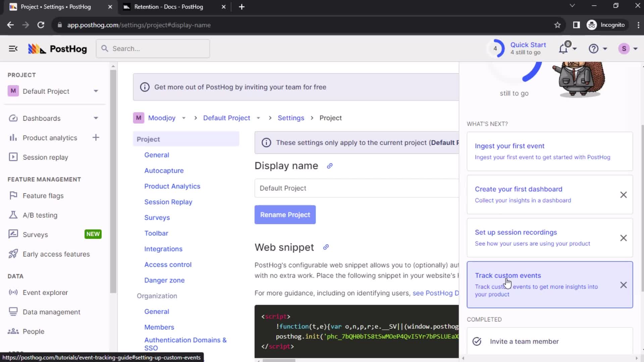Viewport: 644px width, 362px height.
Task: Select the General settings tab
Action: pos(157,155)
